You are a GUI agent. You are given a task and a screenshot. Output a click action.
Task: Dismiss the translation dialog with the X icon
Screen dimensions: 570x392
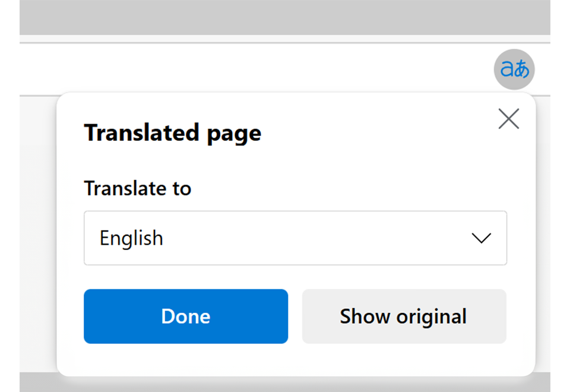point(508,119)
